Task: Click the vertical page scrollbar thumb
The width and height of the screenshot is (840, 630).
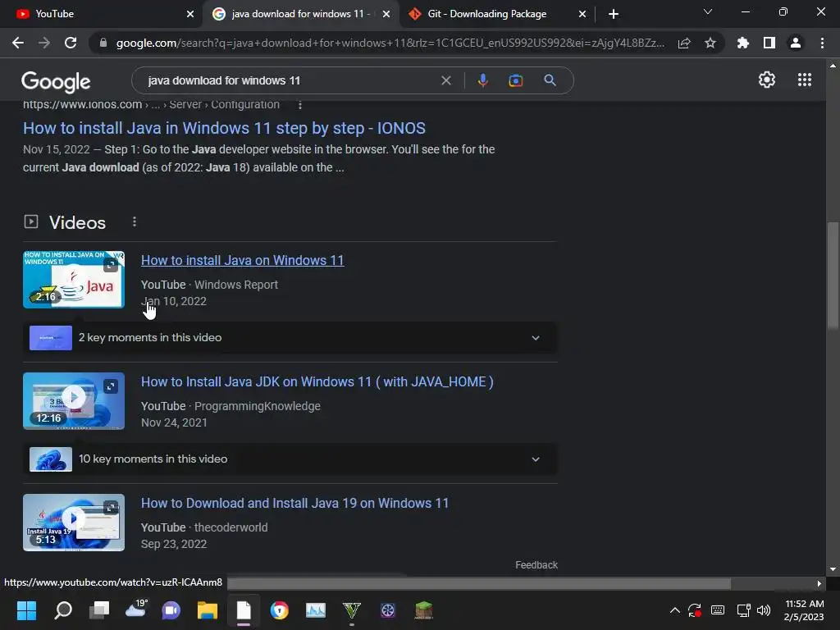Action: coord(833,276)
